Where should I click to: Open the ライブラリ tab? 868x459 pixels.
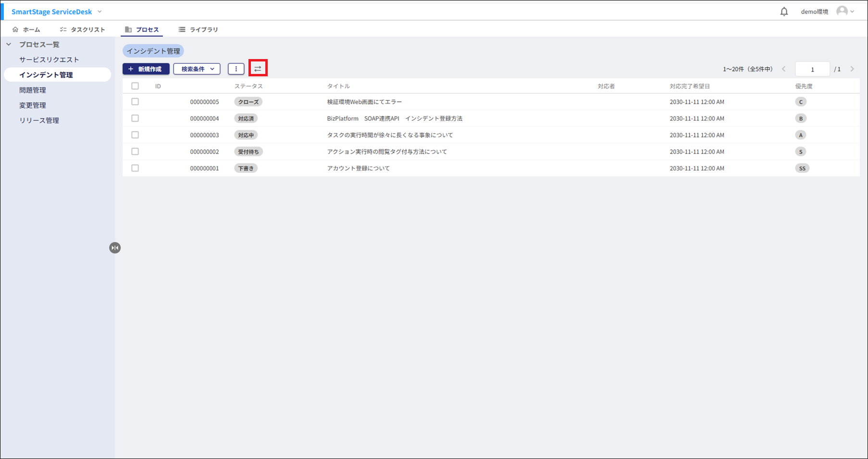coord(198,29)
